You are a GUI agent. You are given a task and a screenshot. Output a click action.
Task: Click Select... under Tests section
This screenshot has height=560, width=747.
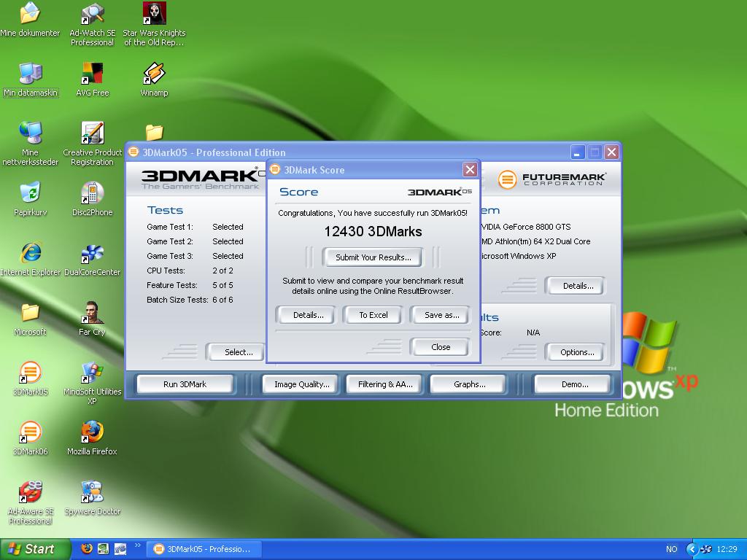point(236,352)
